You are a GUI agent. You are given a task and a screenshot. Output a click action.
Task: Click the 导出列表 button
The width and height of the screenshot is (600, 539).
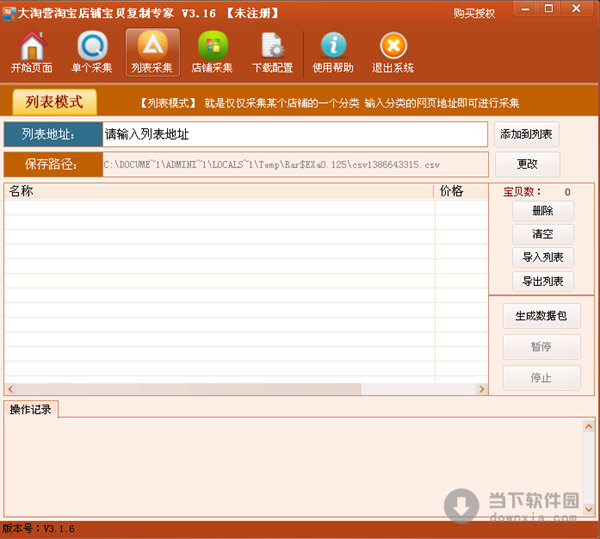click(543, 282)
